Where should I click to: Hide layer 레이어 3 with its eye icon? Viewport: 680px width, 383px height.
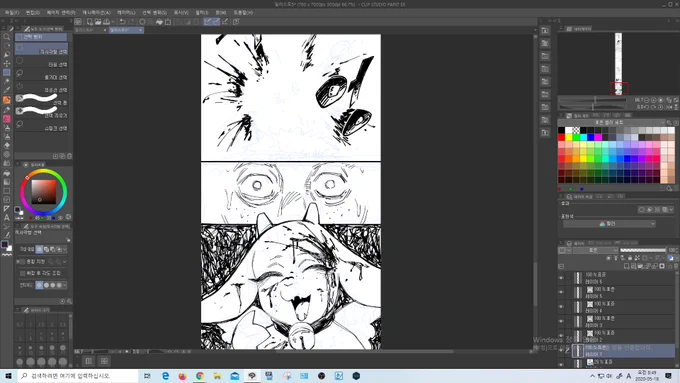click(x=561, y=321)
